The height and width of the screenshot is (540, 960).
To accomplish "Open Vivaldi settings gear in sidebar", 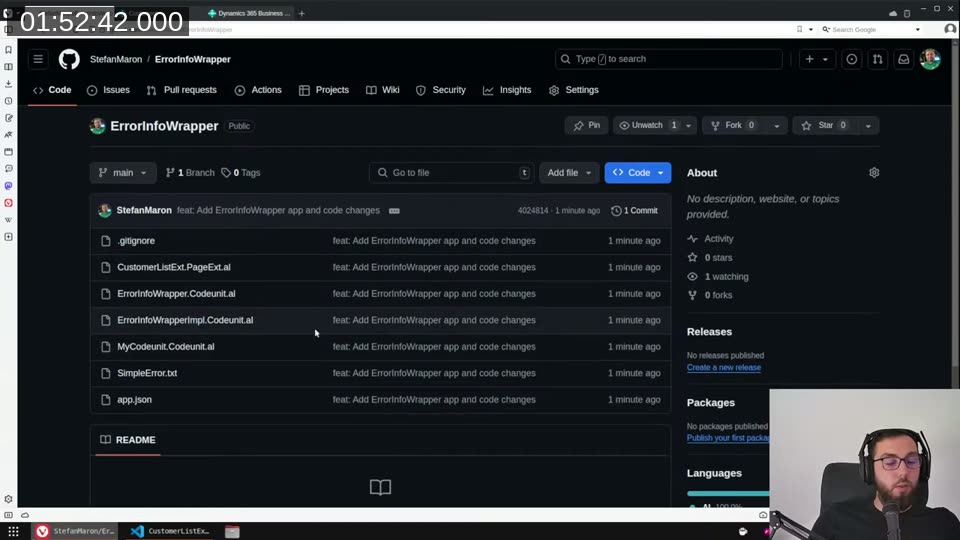I will coord(9,499).
